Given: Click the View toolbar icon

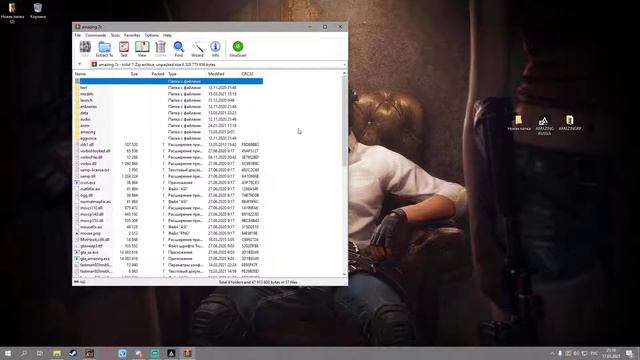Looking at the screenshot, I should [142, 49].
